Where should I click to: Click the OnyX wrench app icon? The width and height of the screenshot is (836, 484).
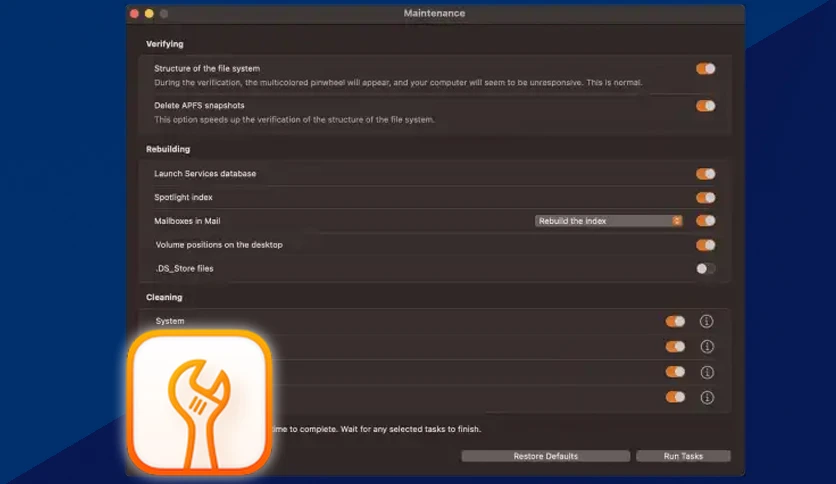click(200, 402)
